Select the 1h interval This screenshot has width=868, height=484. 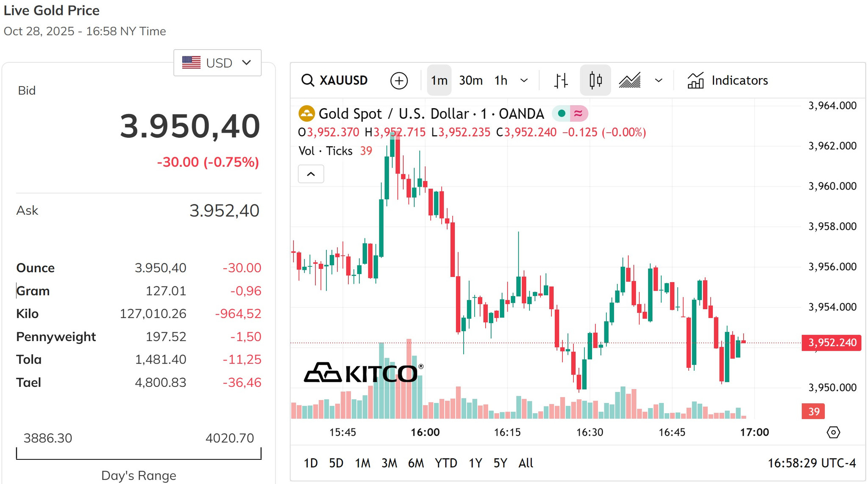pos(501,80)
